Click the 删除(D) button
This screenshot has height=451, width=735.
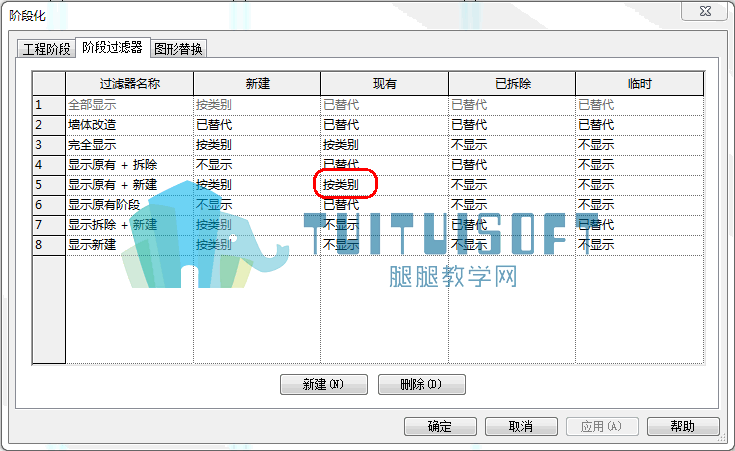421,384
